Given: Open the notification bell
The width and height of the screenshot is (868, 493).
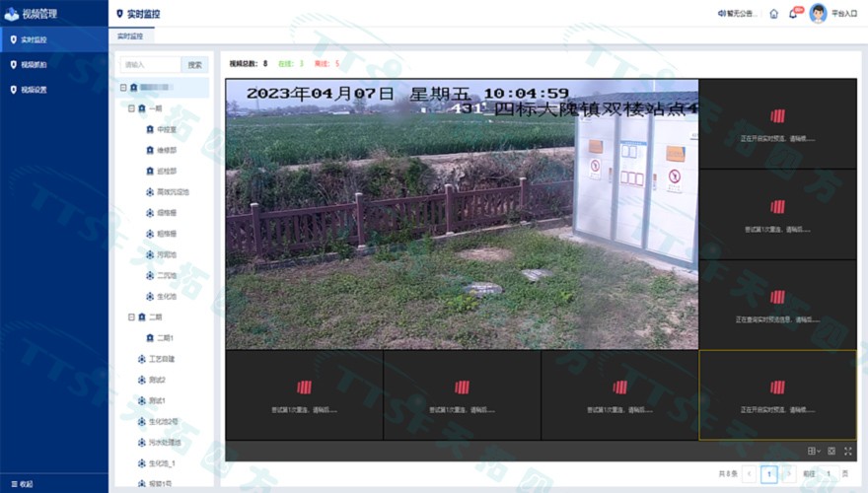Looking at the screenshot, I should pyautogui.click(x=792, y=14).
